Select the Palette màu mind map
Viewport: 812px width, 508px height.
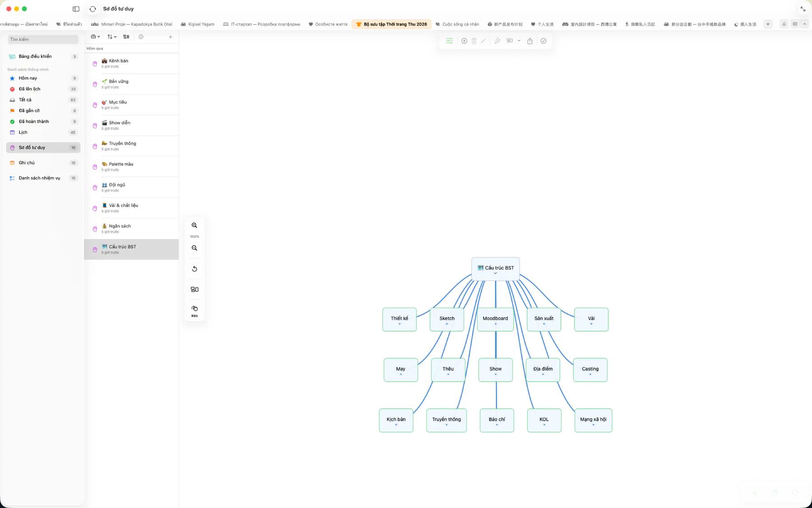pos(131,167)
